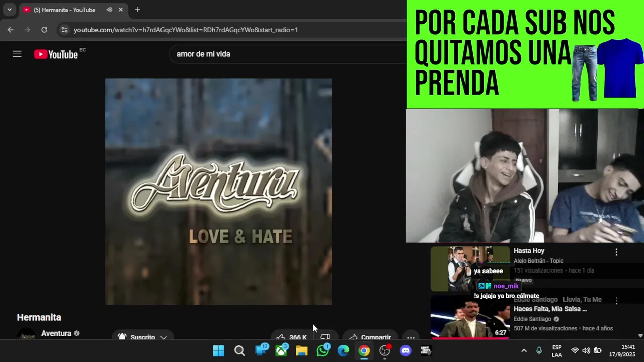The image size is (644, 362).
Task: Open the clock showing 15:41 17/9/2025
Action: point(622,351)
